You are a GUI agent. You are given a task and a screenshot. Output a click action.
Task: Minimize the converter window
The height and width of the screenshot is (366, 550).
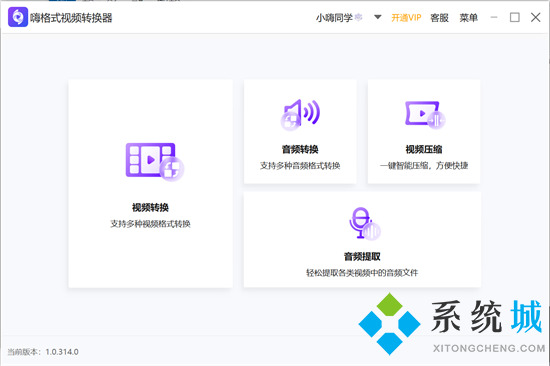[494, 17]
